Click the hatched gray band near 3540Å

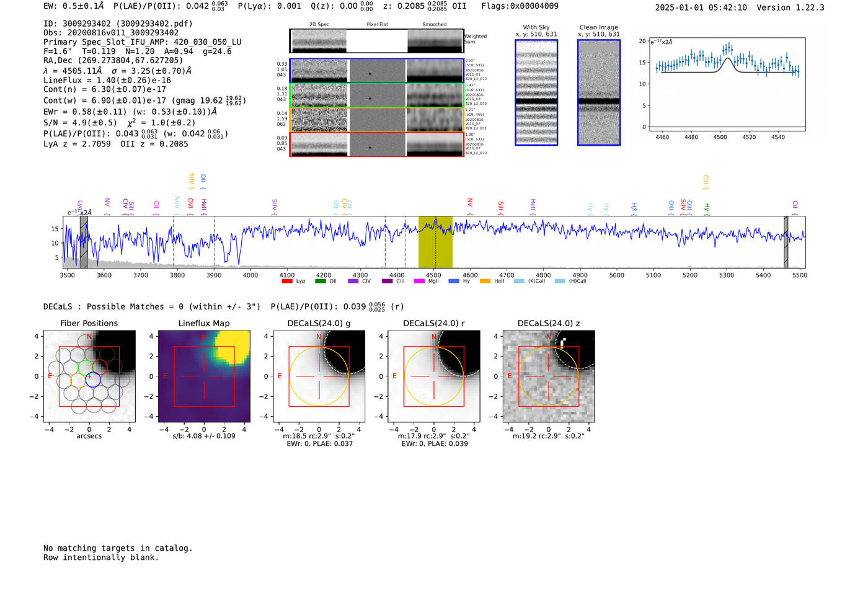point(84,242)
